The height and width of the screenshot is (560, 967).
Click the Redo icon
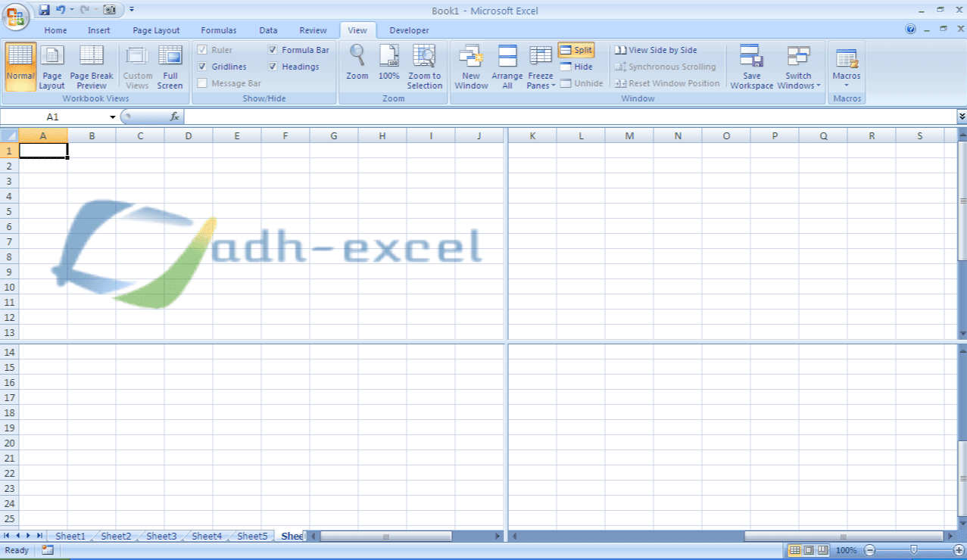[85, 10]
